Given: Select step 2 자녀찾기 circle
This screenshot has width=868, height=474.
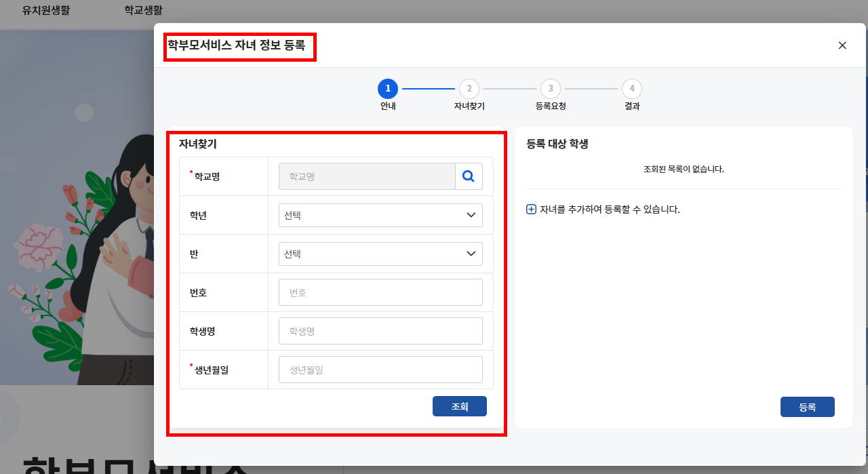Looking at the screenshot, I should click(x=469, y=89).
